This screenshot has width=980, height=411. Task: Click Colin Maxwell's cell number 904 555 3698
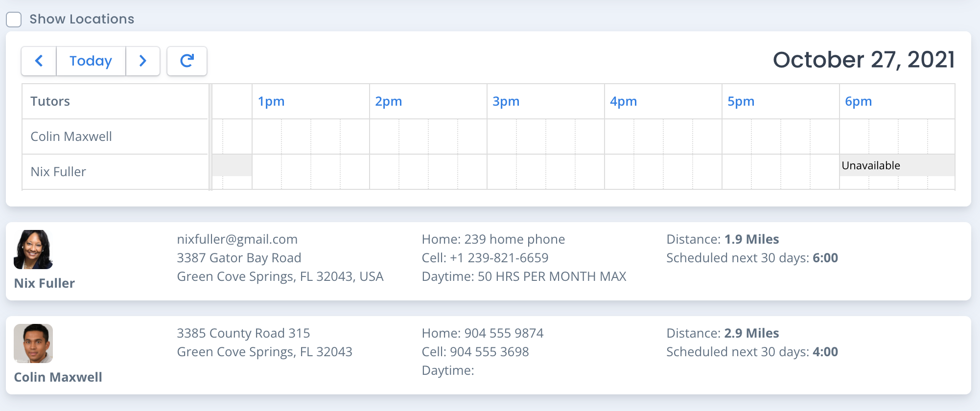point(490,352)
